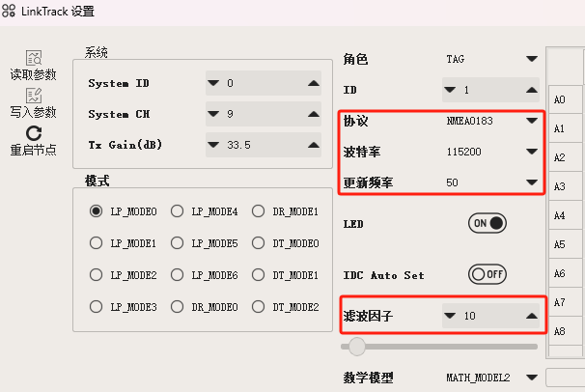
Task: Decrease 滤波因子 value with down arrow
Action: (x=450, y=316)
